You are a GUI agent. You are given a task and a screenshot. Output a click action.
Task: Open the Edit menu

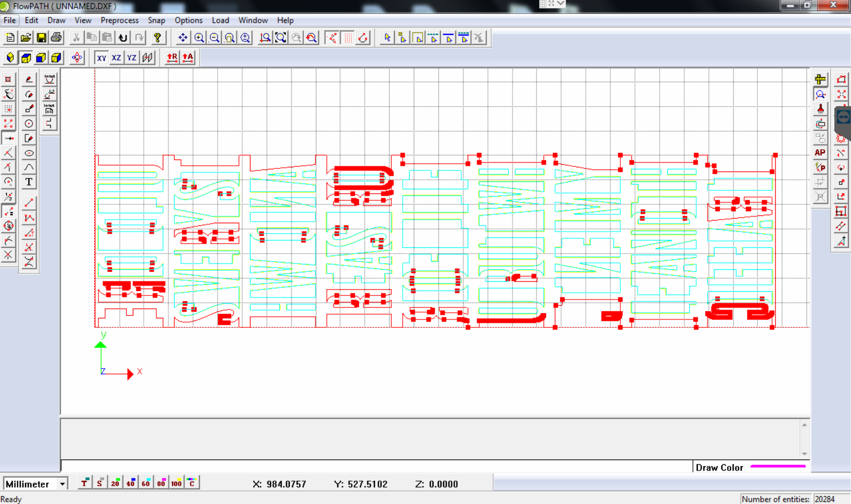tap(31, 20)
